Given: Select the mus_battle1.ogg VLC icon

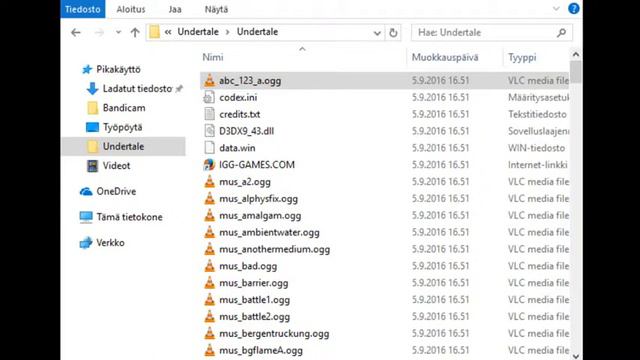Looking at the screenshot, I should pyautogui.click(x=209, y=300).
